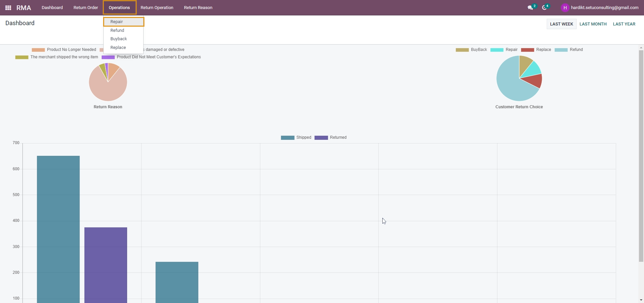Go to Return Order menu

click(86, 8)
